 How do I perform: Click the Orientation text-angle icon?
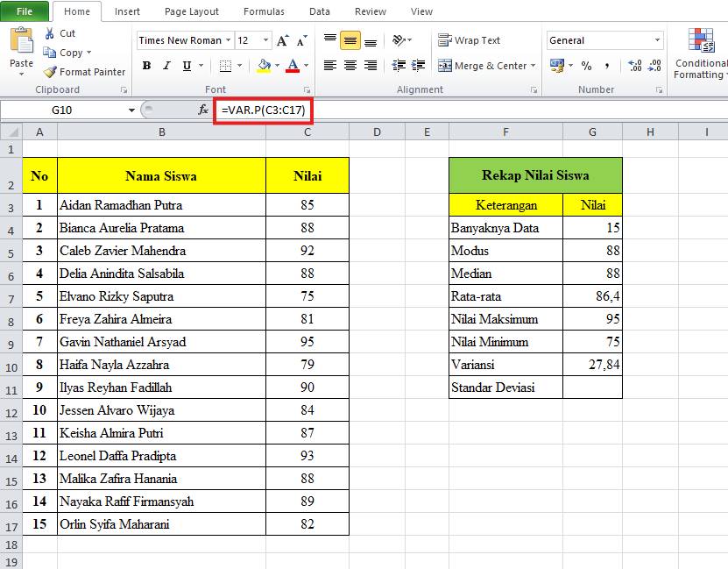click(399, 40)
